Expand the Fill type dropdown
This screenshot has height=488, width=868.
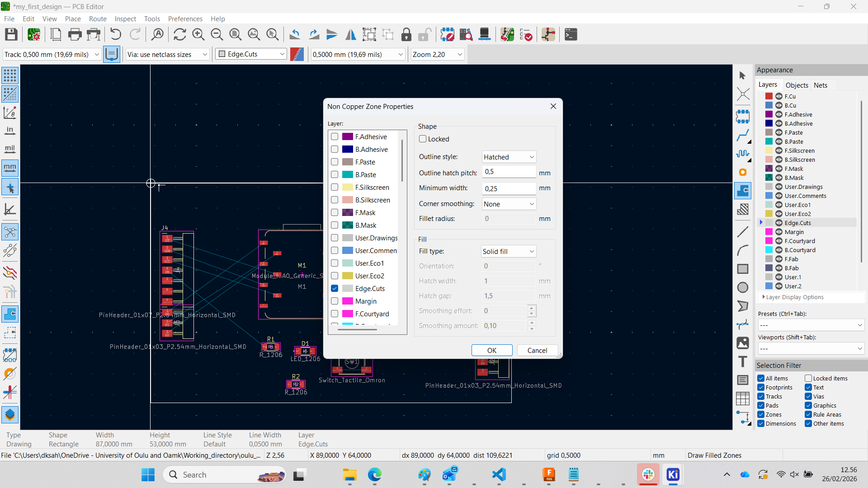(509, 251)
